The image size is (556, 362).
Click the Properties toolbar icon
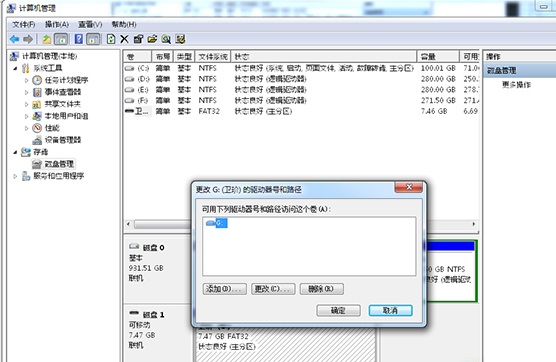click(x=138, y=39)
